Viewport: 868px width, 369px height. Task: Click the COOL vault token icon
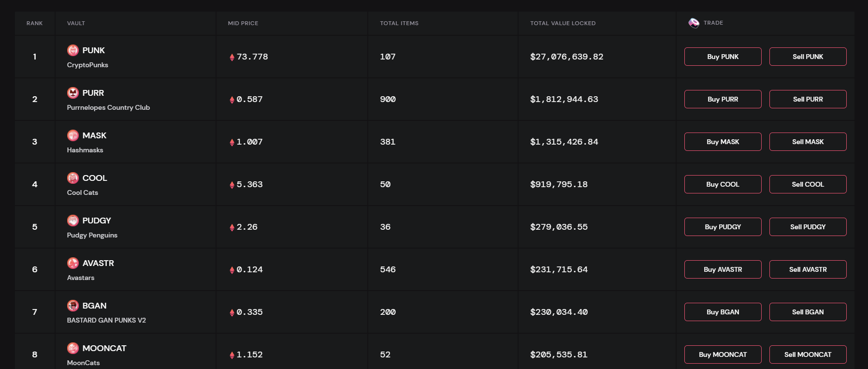point(73,178)
